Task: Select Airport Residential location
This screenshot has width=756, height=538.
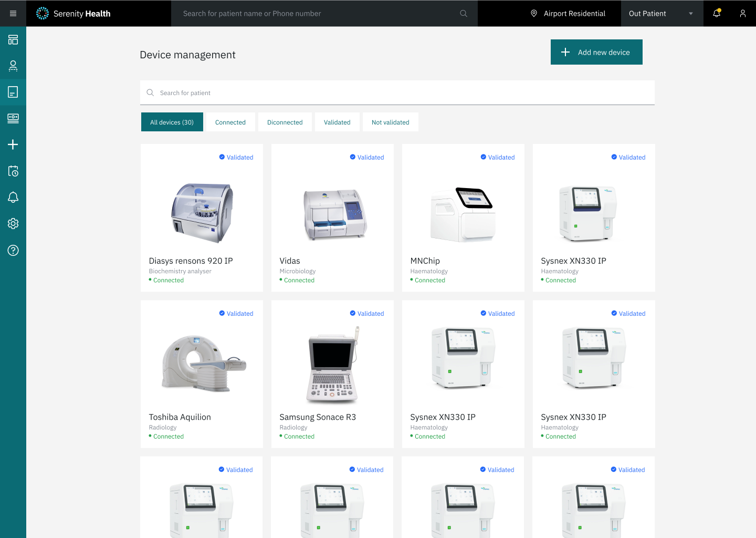Action: click(x=568, y=14)
